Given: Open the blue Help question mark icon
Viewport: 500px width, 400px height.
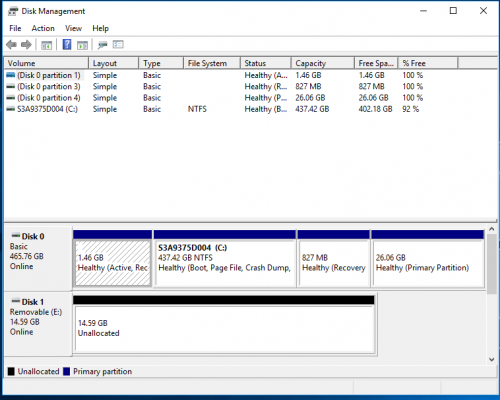Looking at the screenshot, I should point(67,44).
